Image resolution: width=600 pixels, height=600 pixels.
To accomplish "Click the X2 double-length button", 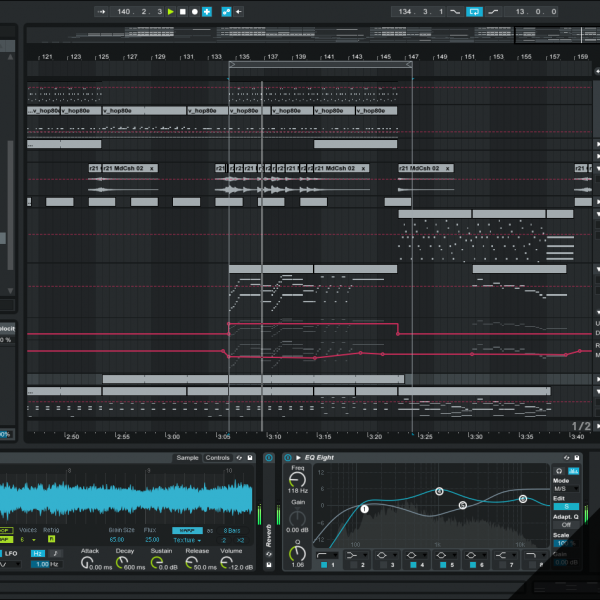I will click(x=240, y=540).
